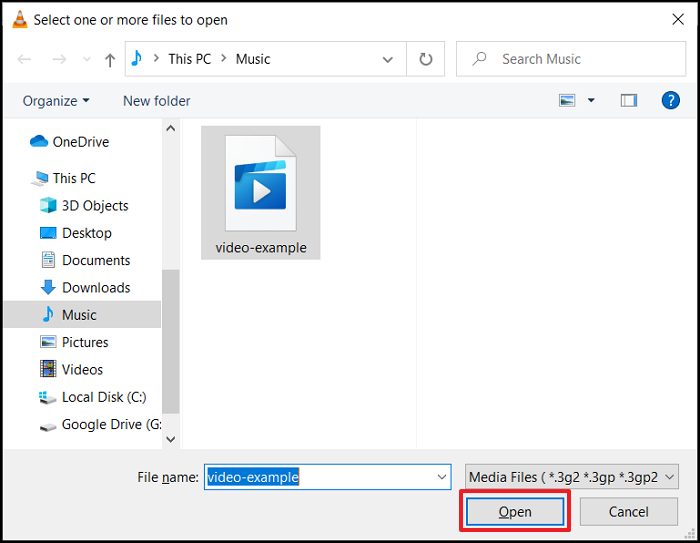This screenshot has height=543, width=700.
Task: Open the view options dropdown arrow
Action: coord(591,100)
